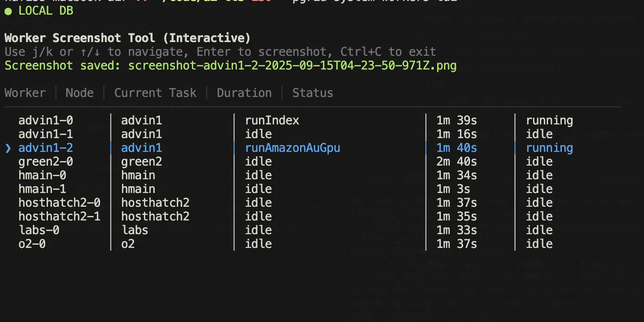Select the hosthatch2-0 worker row
644x322 pixels.
point(59,202)
